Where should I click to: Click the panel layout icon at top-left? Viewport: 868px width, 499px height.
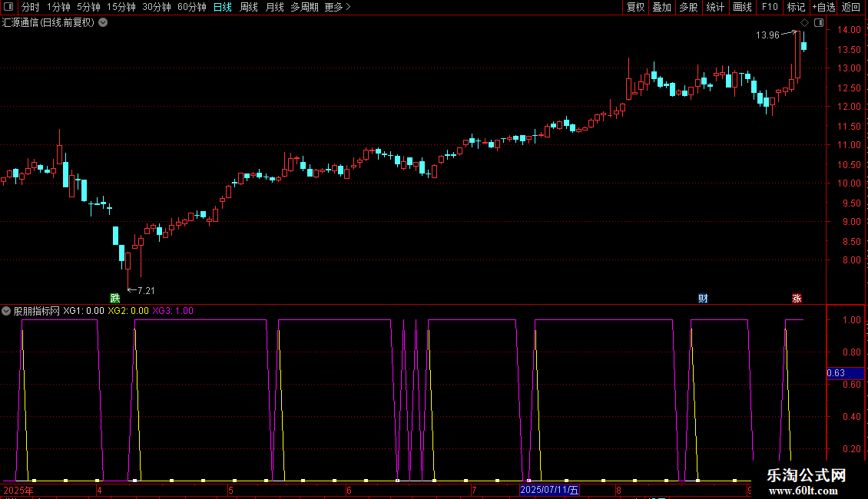click(8, 7)
